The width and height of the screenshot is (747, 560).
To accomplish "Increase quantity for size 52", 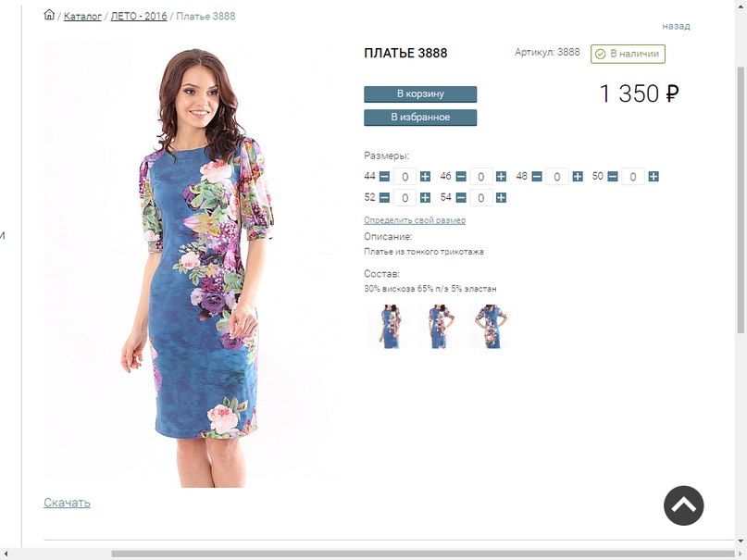I will point(425,197).
